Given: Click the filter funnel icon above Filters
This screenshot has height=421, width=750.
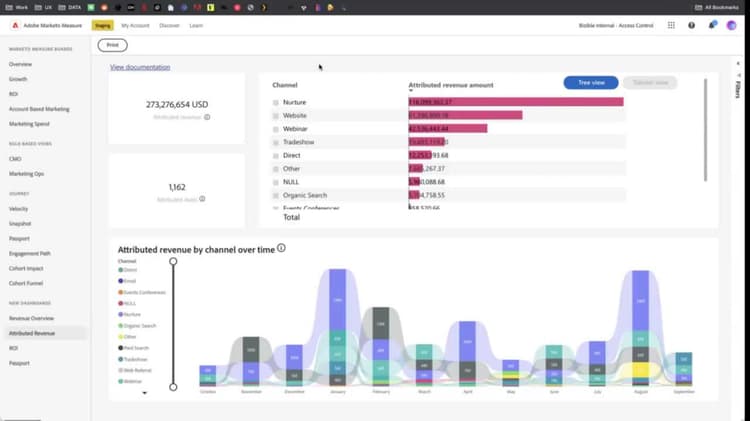Looking at the screenshot, I should [738, 76].
